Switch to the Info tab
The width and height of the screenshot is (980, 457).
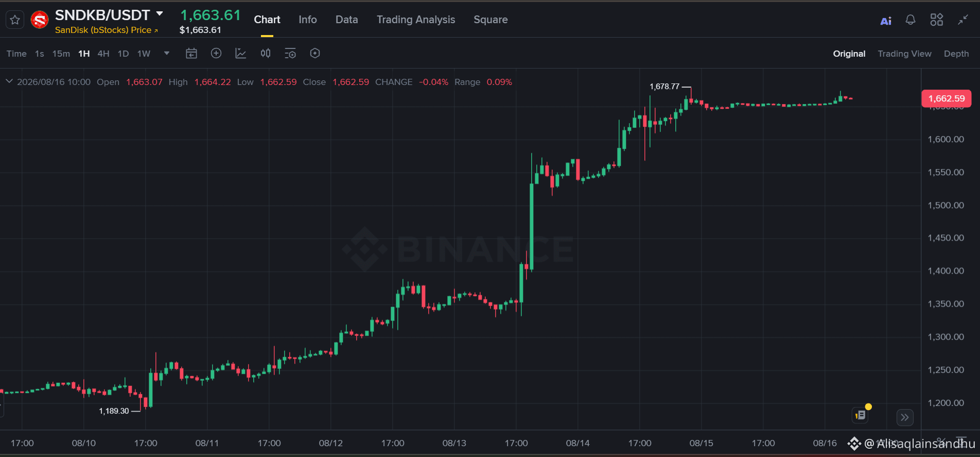click(308, 20)
